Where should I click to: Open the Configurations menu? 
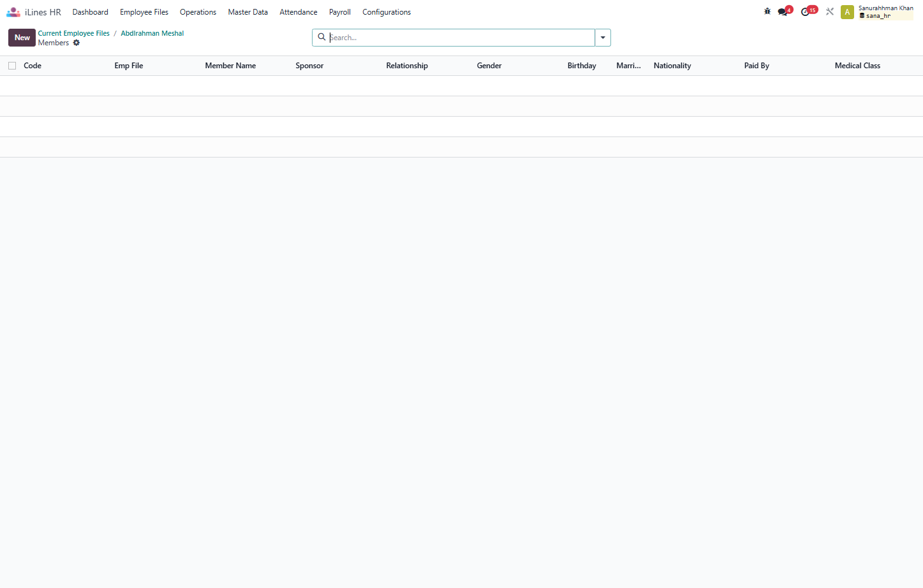(x=387, y=12)
